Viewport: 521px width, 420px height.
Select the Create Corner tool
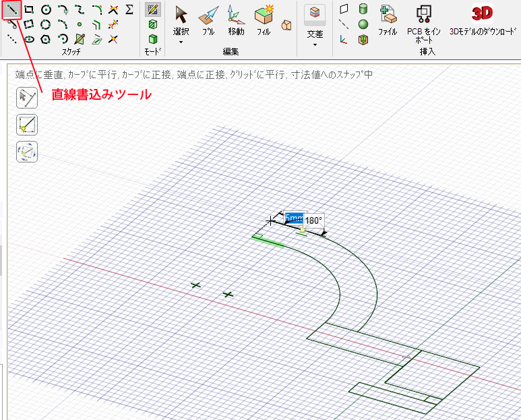click(113, 10)
